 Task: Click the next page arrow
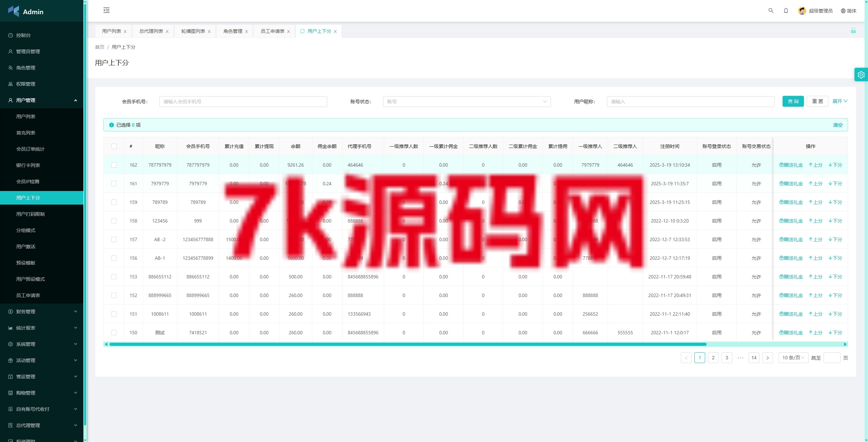[x=767, y=358]
